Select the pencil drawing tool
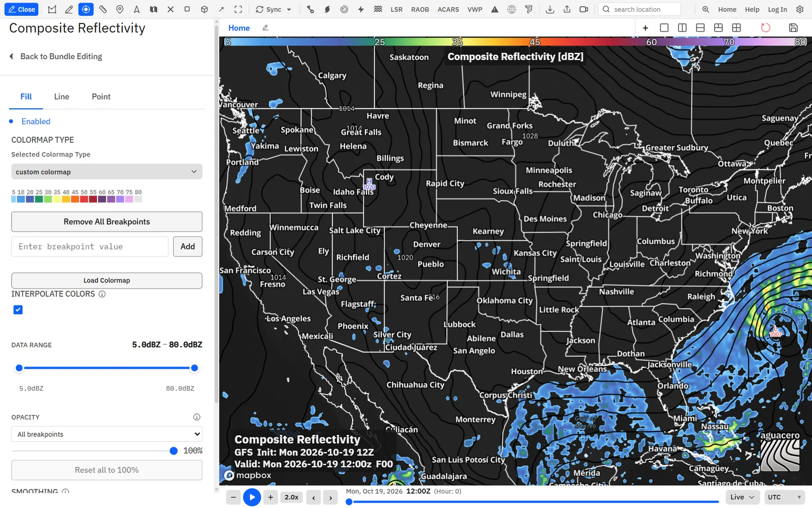This screenshot has height=508, width=812. tap(69, 9)
